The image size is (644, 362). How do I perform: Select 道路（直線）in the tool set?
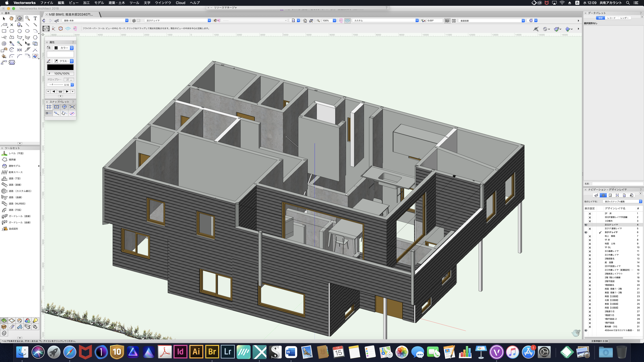coord(15,185)
